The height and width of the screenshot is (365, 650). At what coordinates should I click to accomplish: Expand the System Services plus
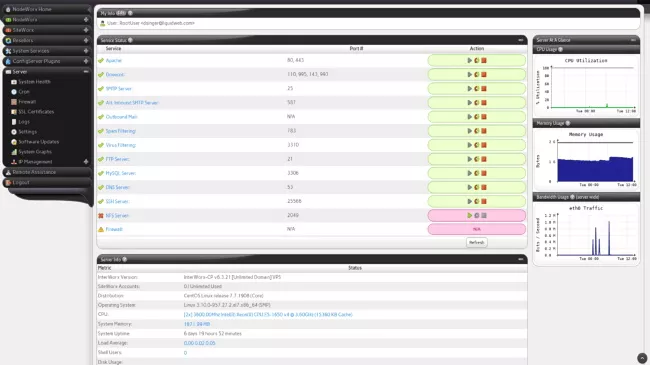[86, 51]
